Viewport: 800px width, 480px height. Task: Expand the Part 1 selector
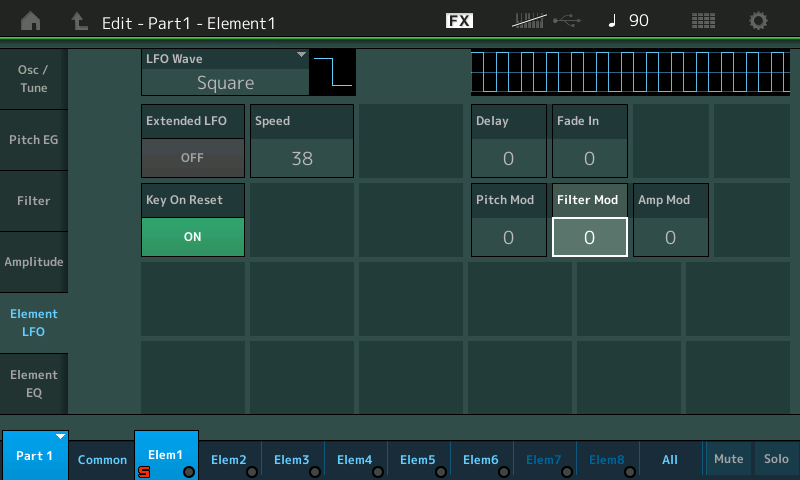point(34,456)
